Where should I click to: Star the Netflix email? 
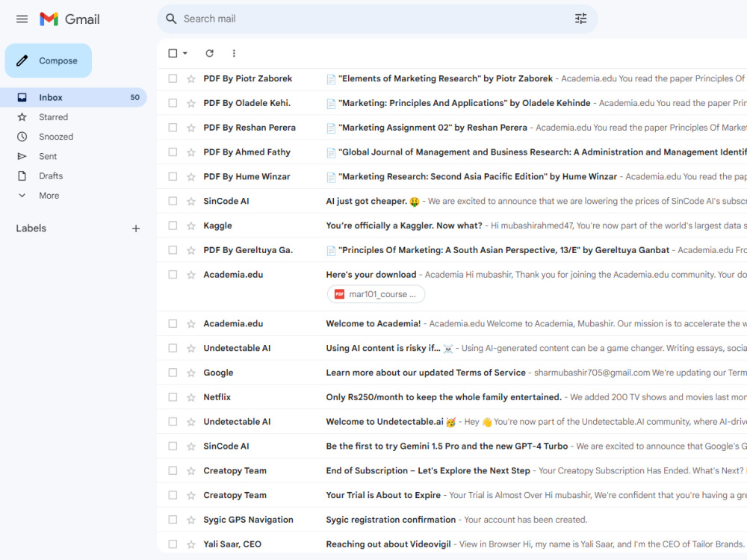click(x=191, y=397)
